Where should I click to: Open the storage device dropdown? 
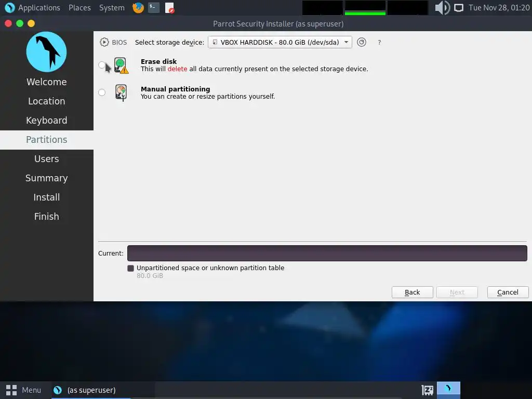point(280,42)
